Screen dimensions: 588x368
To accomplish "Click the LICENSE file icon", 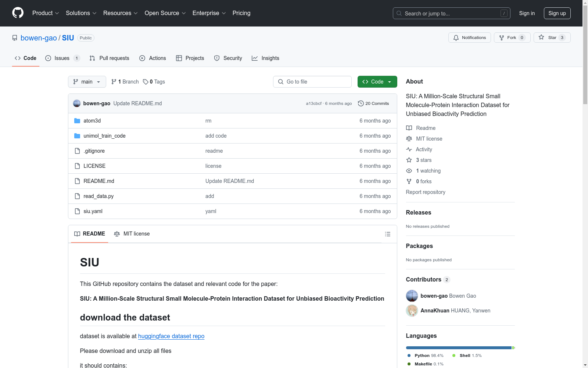I will pyautogui.click(x=77, y=166).
